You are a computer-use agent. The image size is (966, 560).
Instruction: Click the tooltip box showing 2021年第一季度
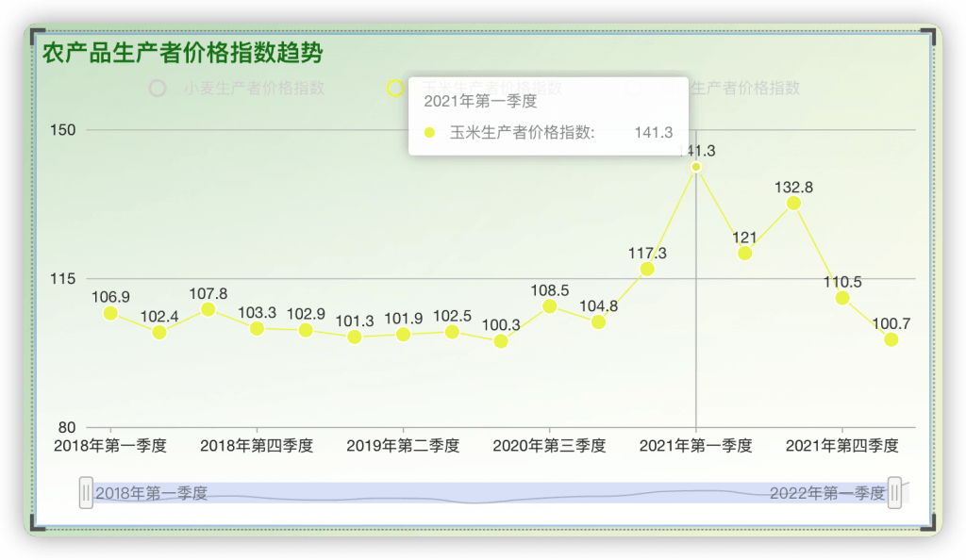(548, 116)
